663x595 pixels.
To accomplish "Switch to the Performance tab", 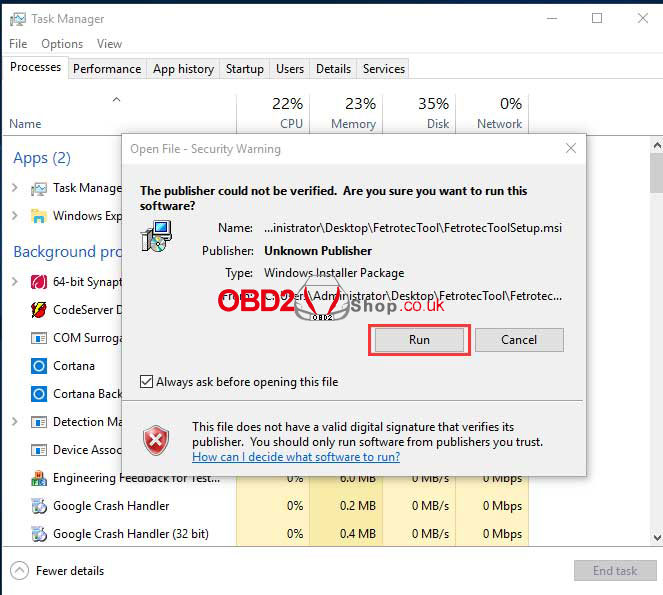I will point(107,69).
